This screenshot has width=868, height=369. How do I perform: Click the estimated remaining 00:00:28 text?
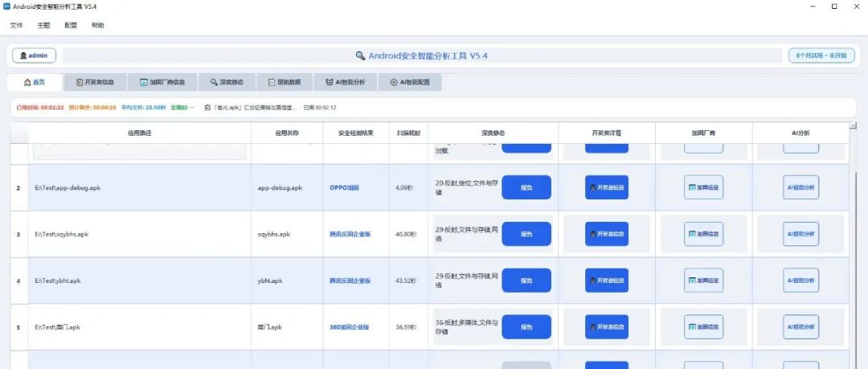[92, 108]
